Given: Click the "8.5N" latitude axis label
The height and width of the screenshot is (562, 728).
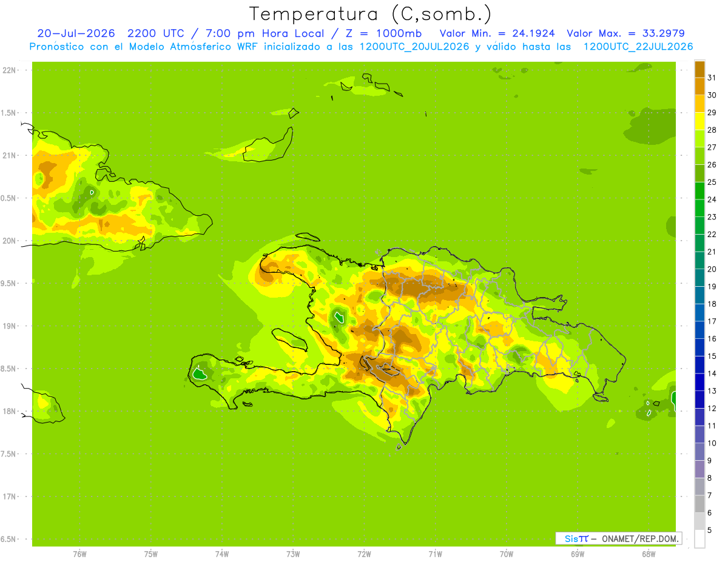Looking at the screenshot, I should pos(8,369).
